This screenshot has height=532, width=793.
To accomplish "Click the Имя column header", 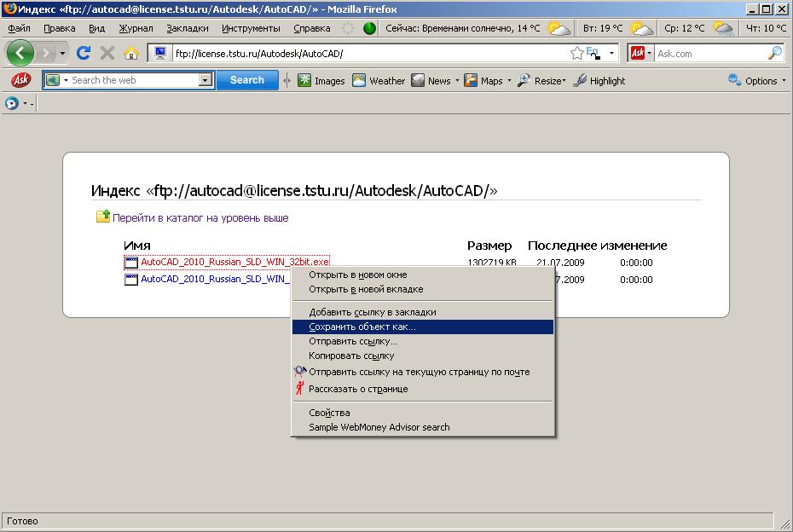I will coord(137,246).
